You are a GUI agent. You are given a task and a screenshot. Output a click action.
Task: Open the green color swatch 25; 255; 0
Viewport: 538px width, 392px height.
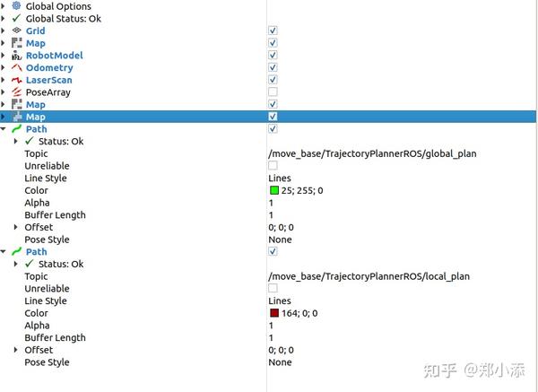[x=274, y=190]
